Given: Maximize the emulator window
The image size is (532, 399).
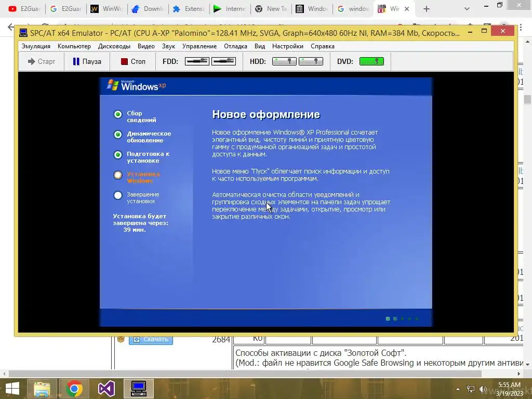Looking at the screenshot, I should coord(484,31).
